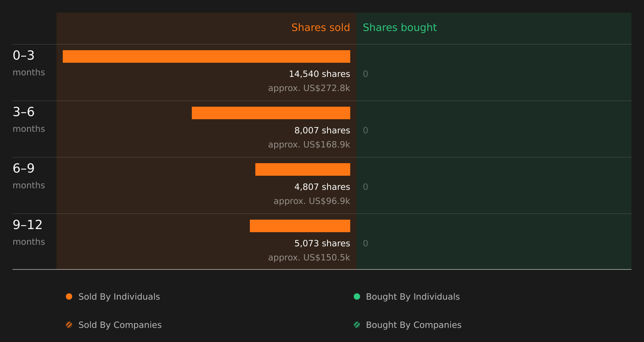Click the approx. US$168.9k value
Viewport: 644px width, 342px height.
point(309,145)
